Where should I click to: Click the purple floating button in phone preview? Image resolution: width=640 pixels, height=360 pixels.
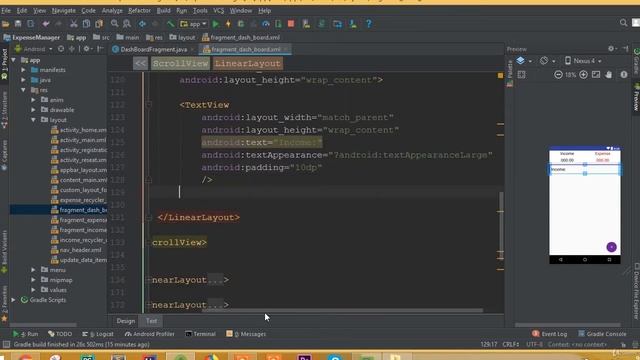point(611,247)
